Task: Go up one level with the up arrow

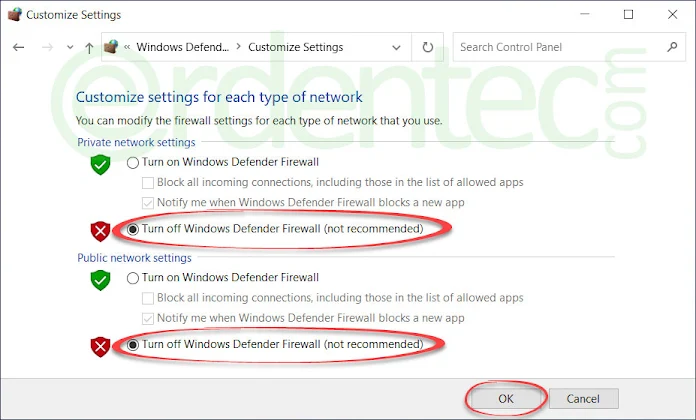Action: click(89, 48)
